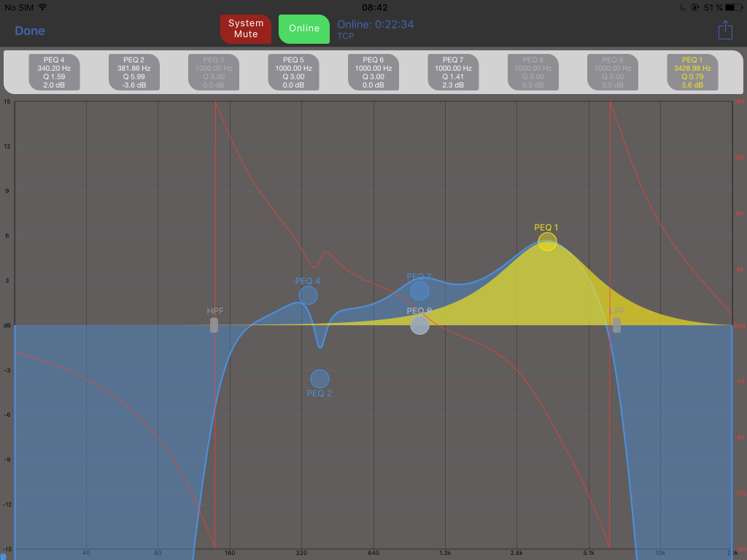Select the PEQ 4 node circle
This screenshot has height=560, width=747.
308,295
